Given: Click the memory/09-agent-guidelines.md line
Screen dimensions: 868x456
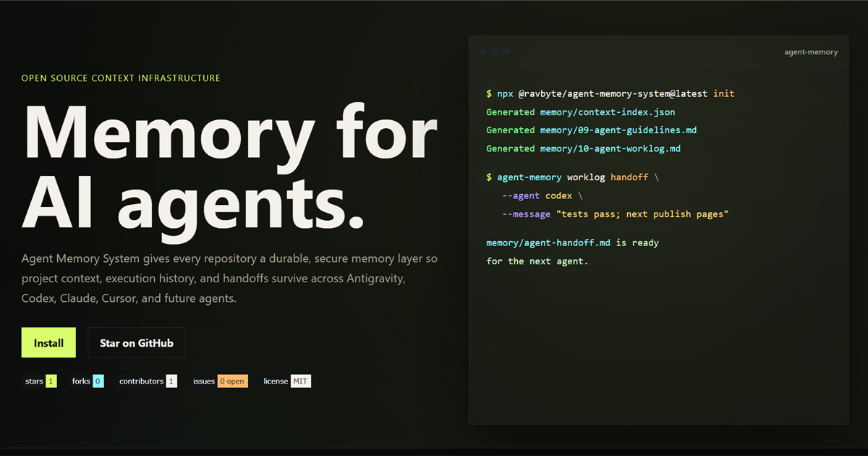Looking at the screenshot, I should coord(592,130).
